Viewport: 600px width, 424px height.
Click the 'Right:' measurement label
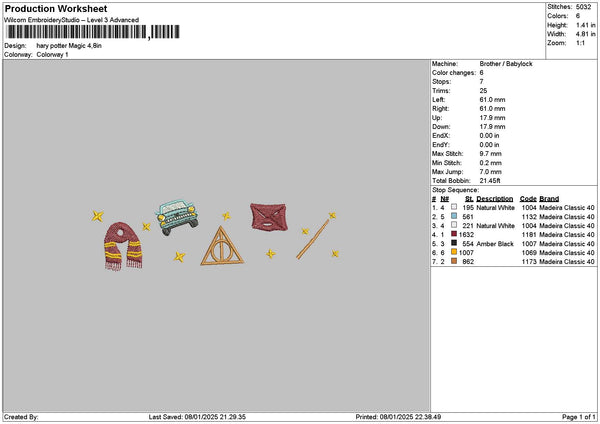pyautogui.click(x=440, y=109)
